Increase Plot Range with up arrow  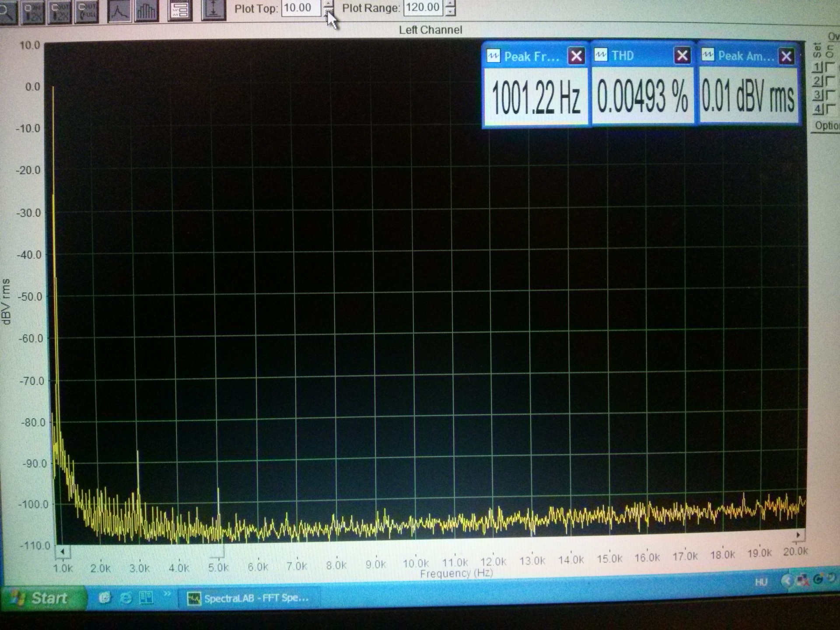pyautogui.click(x=450, y=3)
